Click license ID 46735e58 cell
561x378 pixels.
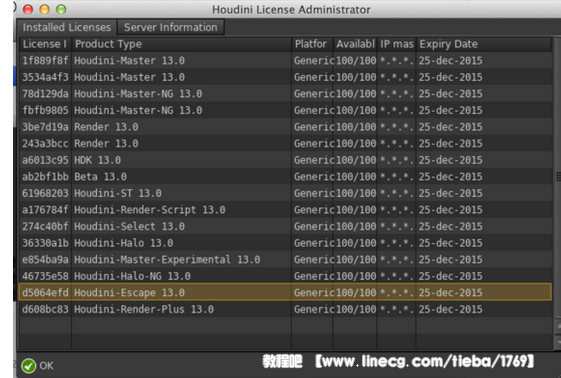point(45,276)
